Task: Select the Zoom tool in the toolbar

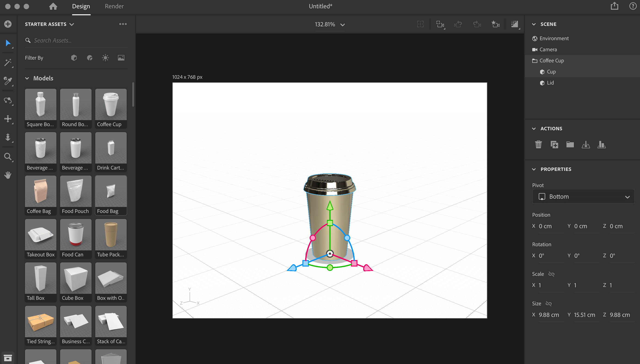Action: [8, 157]
